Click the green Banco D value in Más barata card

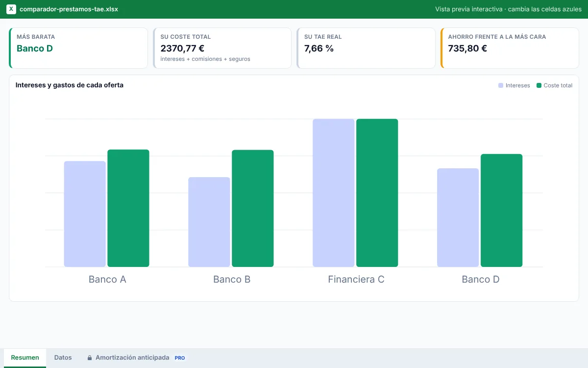(x=35, y=49)
